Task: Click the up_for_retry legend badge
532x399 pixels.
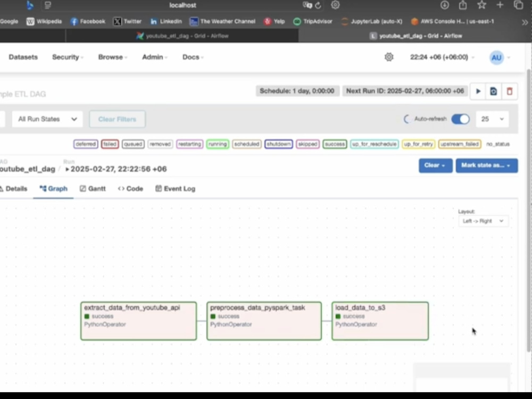Action: pyautogui.click(x=418, y=144)
